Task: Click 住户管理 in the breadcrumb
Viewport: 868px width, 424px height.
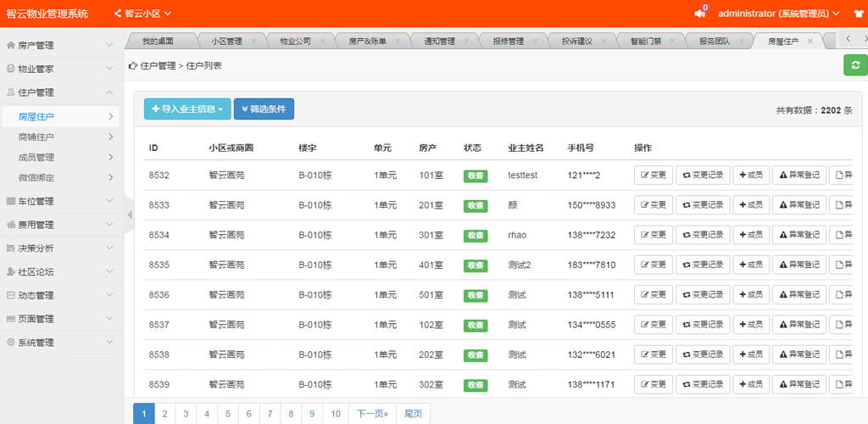Action: 157,66
